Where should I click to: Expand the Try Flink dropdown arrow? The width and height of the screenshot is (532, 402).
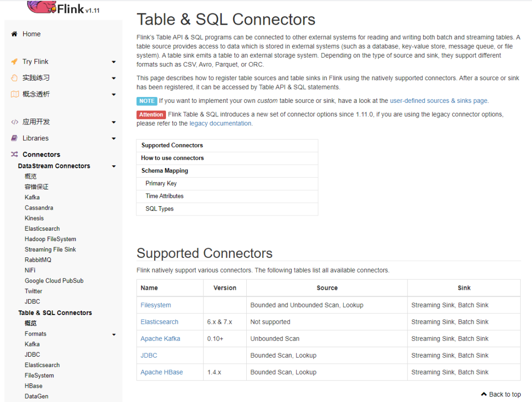(x=114, y=62)
